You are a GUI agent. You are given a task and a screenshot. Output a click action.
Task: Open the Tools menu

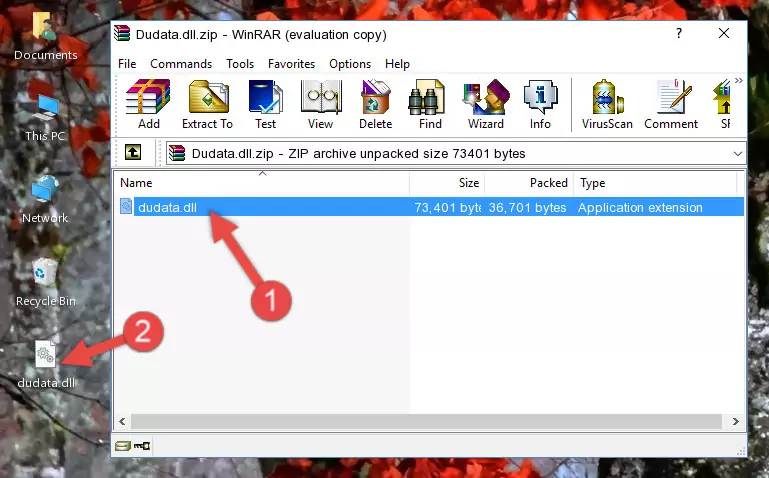pos(240,64)
